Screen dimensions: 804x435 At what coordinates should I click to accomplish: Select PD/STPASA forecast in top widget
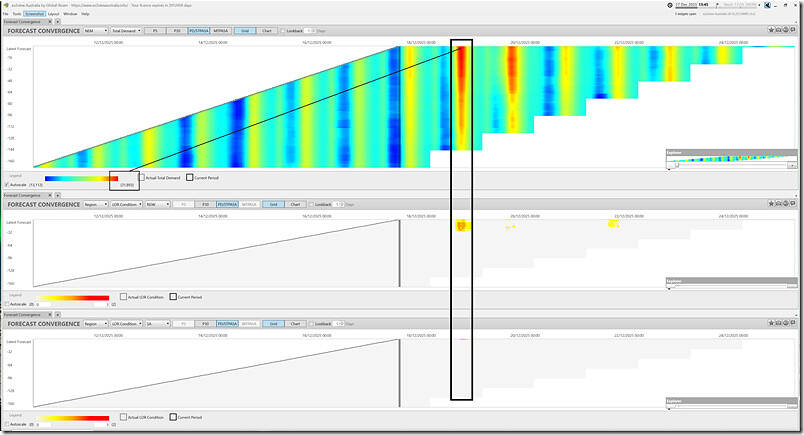[x=198, y=31]
